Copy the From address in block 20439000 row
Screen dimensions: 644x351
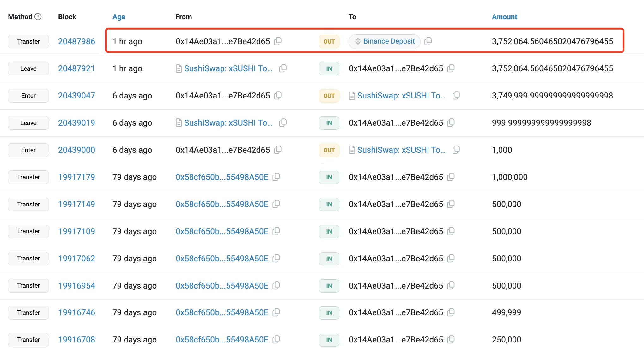[278, 150]
